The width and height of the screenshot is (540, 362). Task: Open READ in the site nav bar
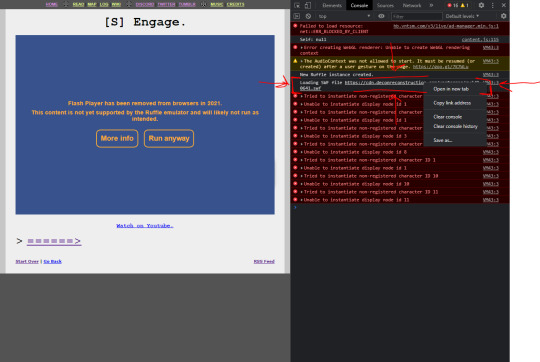79,4
